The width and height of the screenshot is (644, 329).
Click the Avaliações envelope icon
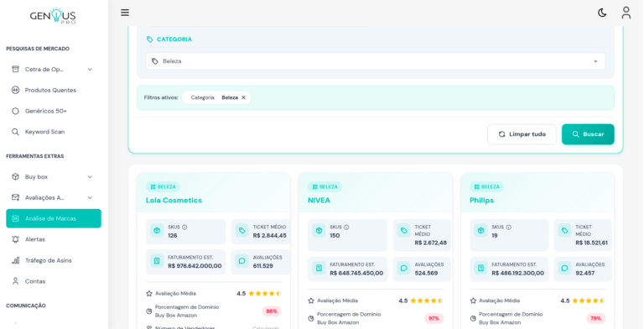(15, 198)
